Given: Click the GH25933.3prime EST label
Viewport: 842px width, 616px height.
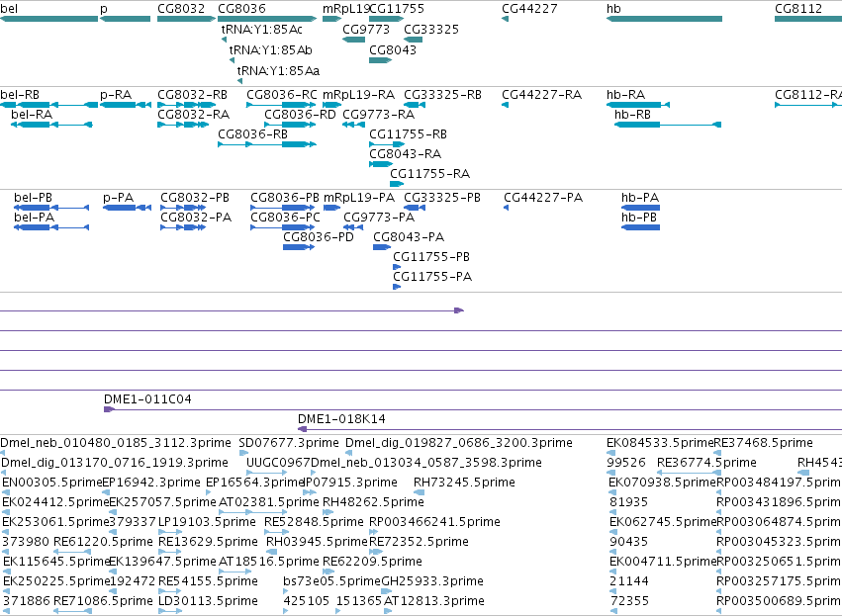Looking at the screenshot, I should [x=432, y=581].
